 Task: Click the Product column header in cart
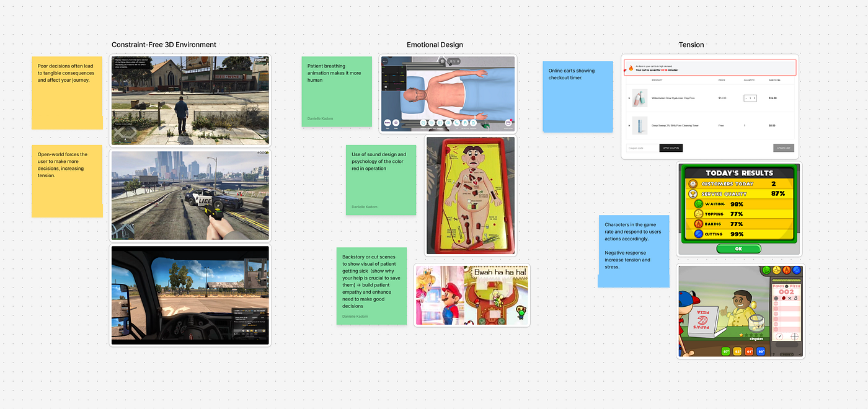[658, 81]
